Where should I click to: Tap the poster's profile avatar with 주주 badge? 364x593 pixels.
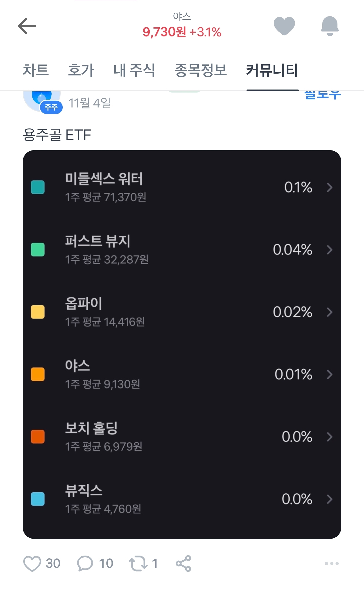pos(42,101)
